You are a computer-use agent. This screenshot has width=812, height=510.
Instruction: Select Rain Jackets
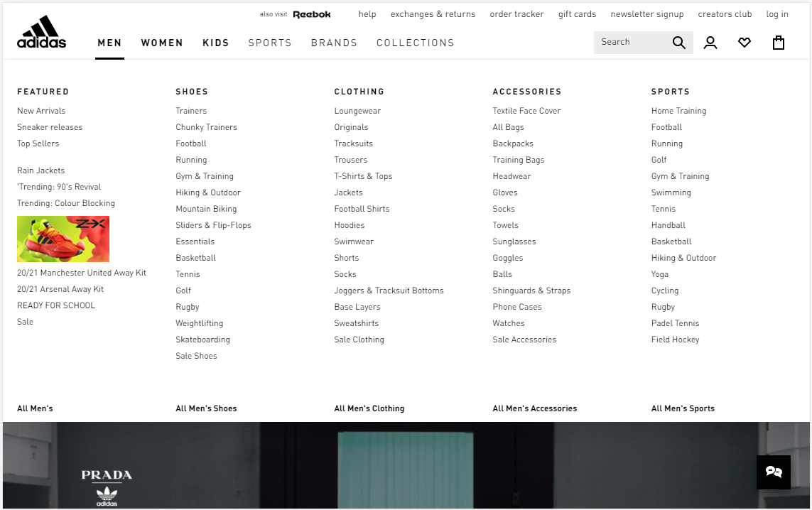click(41, 170)
